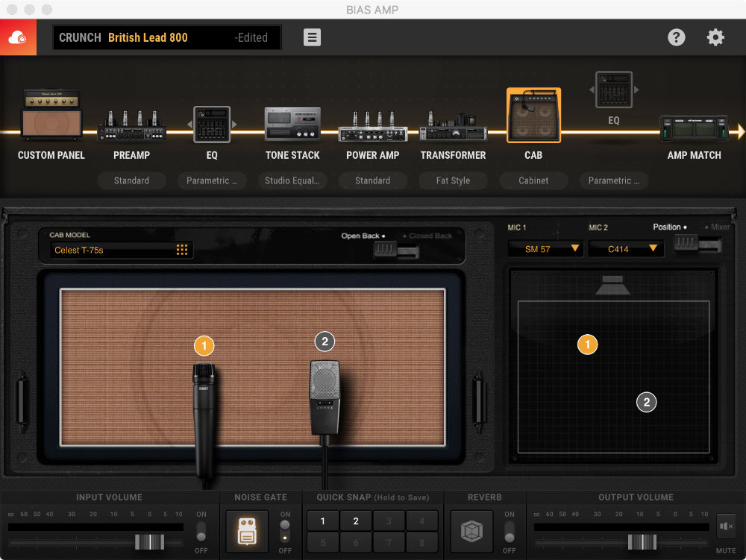This screenshot has width=746, height=560.
Task: Open the MIC 2 C414 dropdown
Action: point(626,248)
